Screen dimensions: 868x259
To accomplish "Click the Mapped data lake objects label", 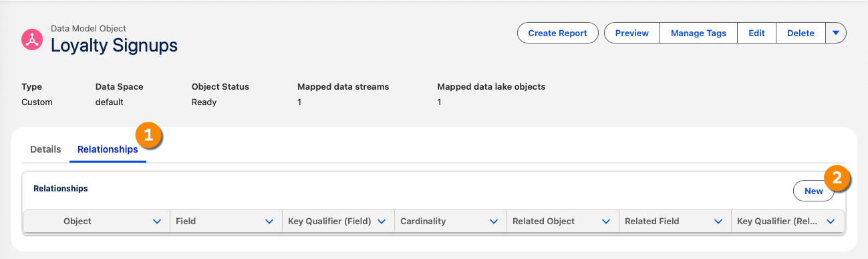I will coord(491,87).
